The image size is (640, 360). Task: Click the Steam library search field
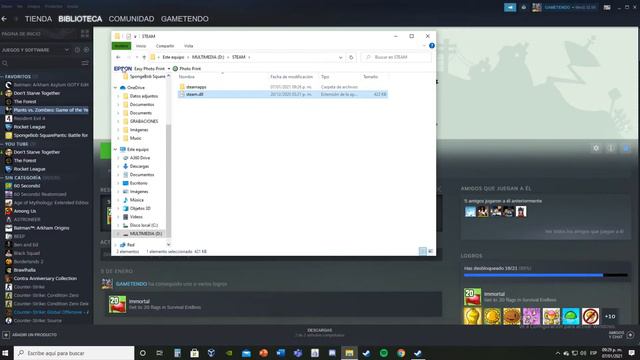40,63
